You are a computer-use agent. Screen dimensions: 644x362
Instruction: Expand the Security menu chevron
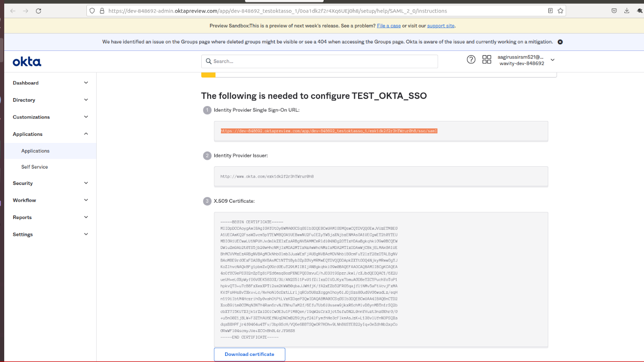pos(86,183)
